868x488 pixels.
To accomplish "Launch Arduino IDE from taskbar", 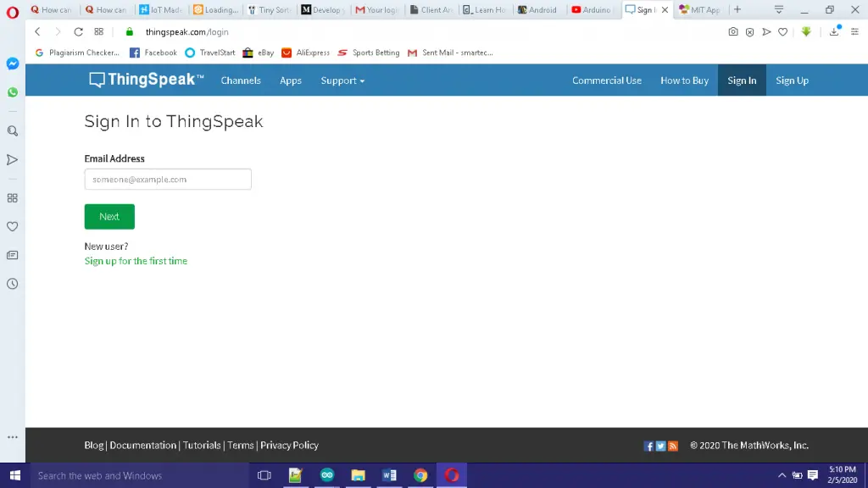I will coord(326,475).
